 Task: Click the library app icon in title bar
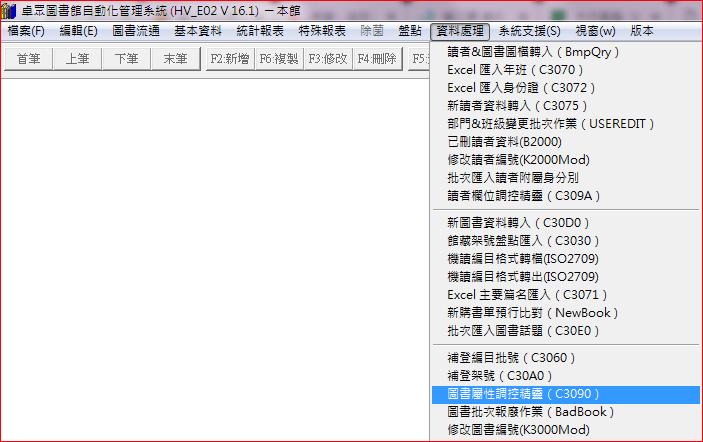(x=9, y=11)
